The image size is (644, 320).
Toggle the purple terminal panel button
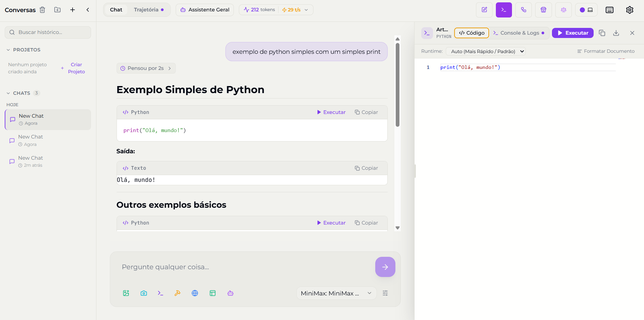pyautogui.click(x=504, y=10)
